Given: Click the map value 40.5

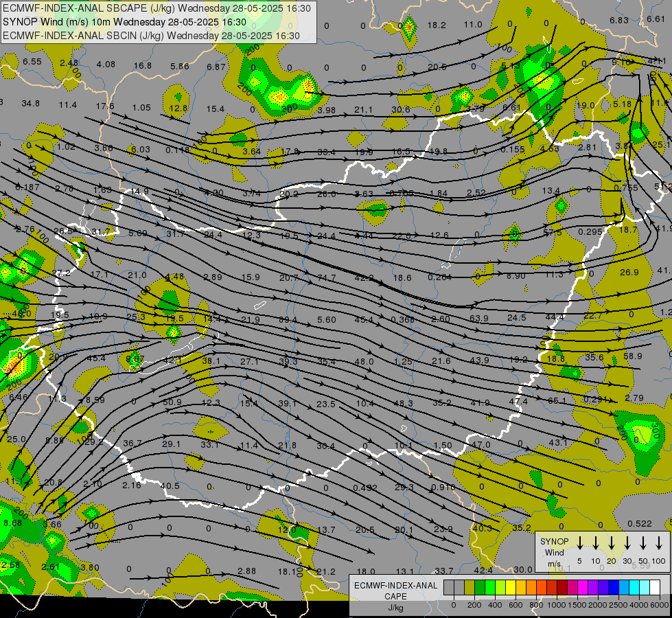Looking at the screenshot, I should pos(170,486).
